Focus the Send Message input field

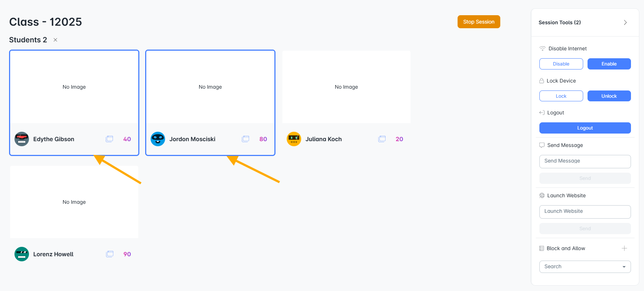pos(585,161)
